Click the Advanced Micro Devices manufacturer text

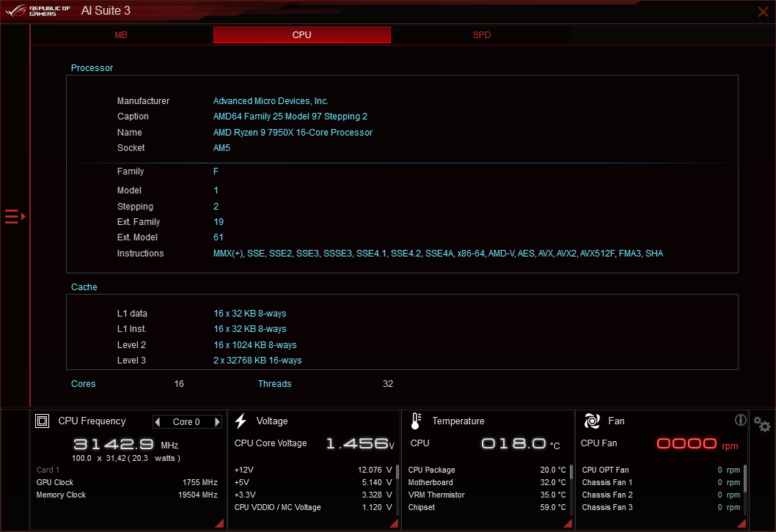pyautogui.click(x=271, y=100)
